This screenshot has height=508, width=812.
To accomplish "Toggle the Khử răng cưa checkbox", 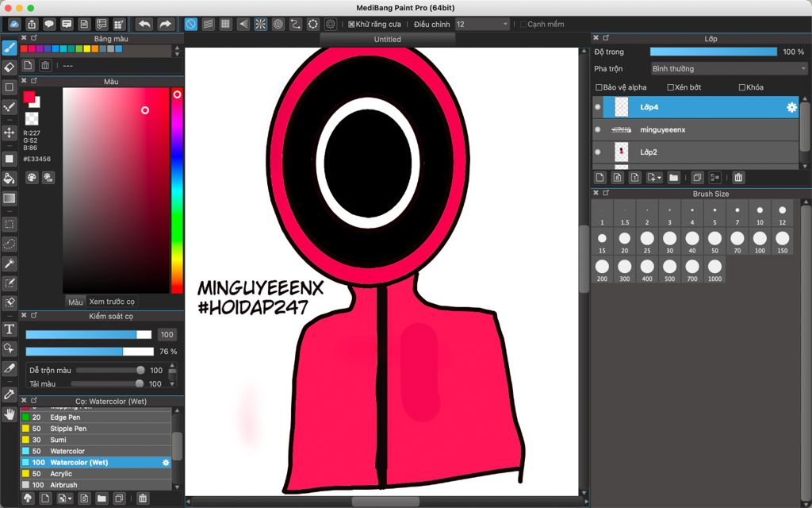I will [x=351, y=25].
